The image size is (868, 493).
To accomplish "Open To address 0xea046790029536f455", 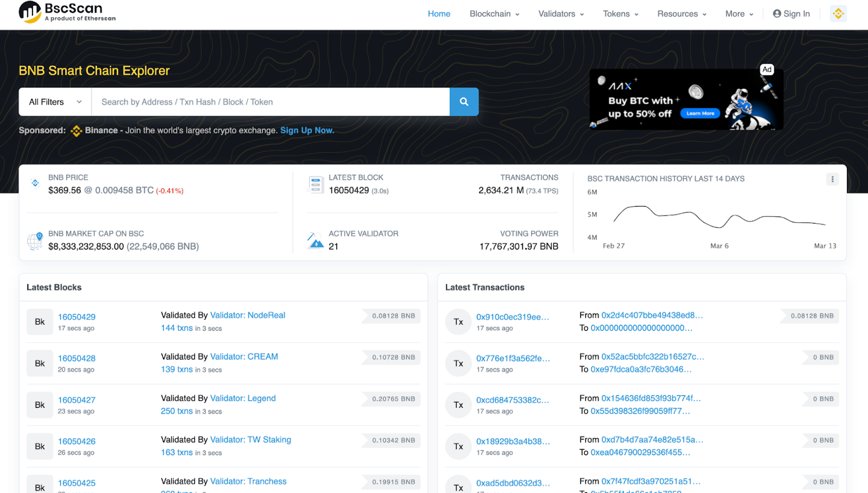I will coord(640,453).
